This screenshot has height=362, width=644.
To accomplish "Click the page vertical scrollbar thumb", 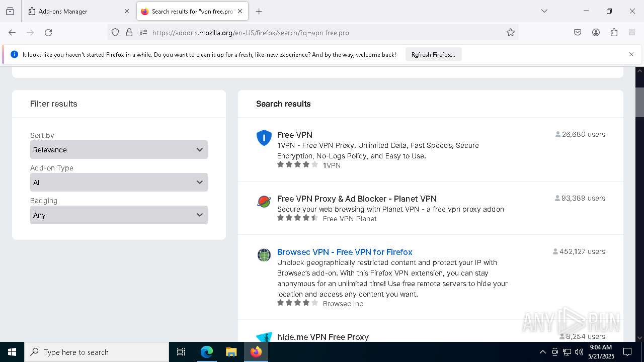I will [639, 102].
